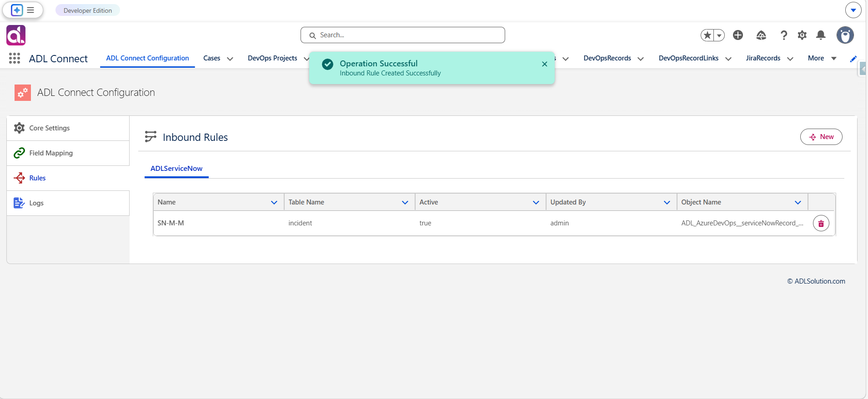Click the ADL Connect Configuration page icon
This screenshot has height=399, width=868.
point(23,93)
